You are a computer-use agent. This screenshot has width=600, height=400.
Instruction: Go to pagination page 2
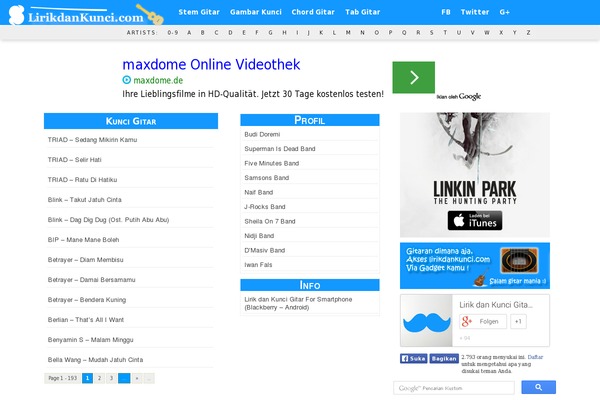point(99,378)
